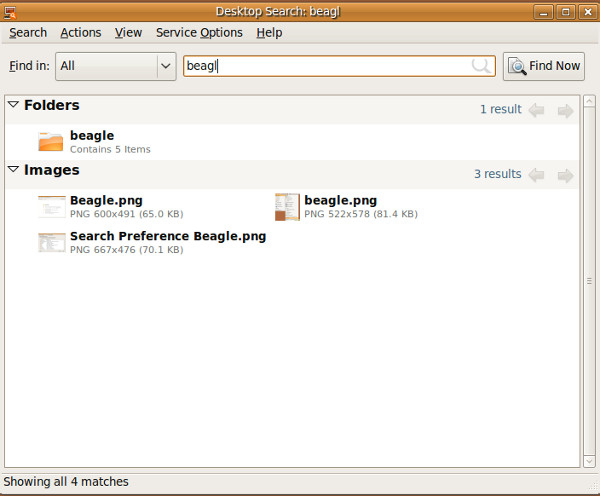Maximize the Desktop Search window

[x=566, y=12]
